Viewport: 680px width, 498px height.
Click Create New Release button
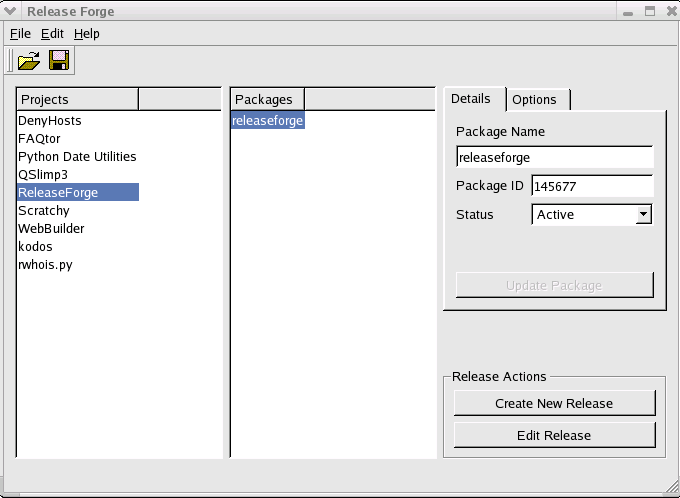(555, 403)
